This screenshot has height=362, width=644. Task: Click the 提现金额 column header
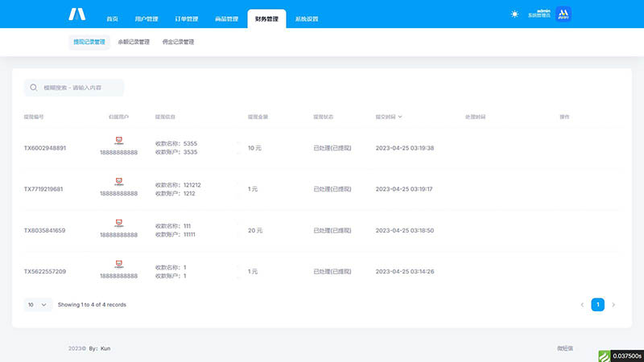[258, 117]
